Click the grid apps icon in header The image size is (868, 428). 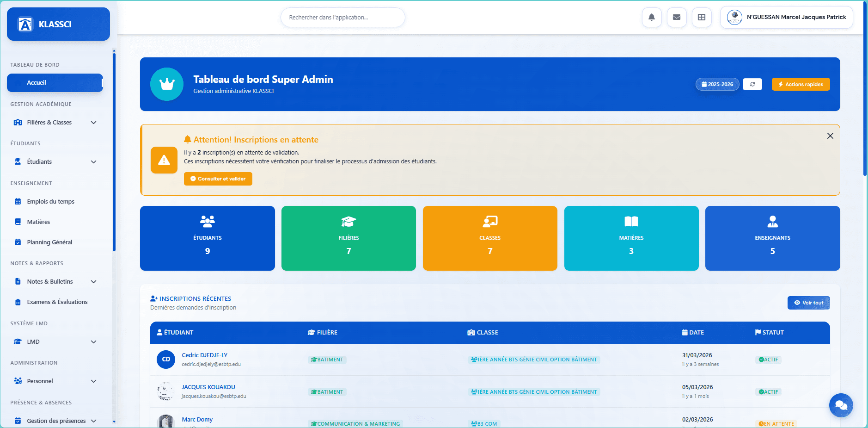(x=701, y=18)
